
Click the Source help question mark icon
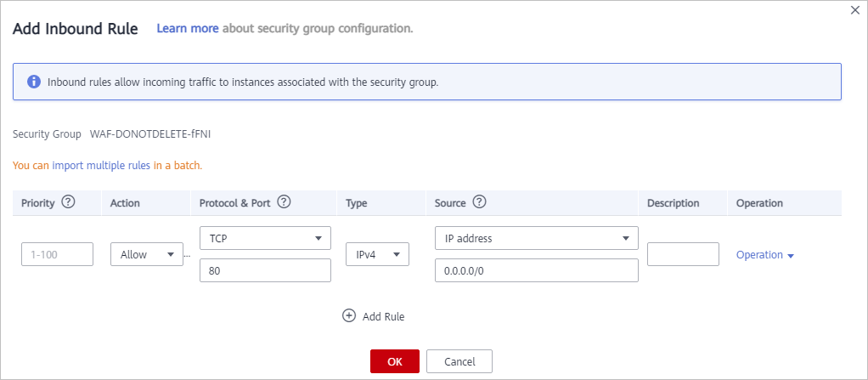[x=479, y=202]
